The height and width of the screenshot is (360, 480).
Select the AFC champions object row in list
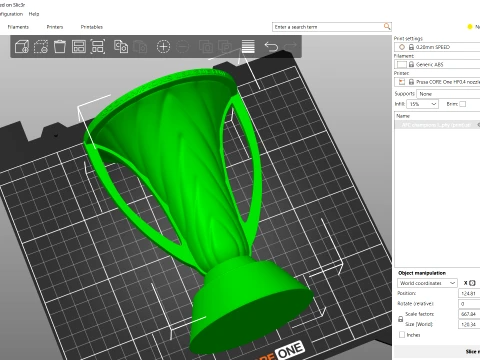[x=437, y=125]
